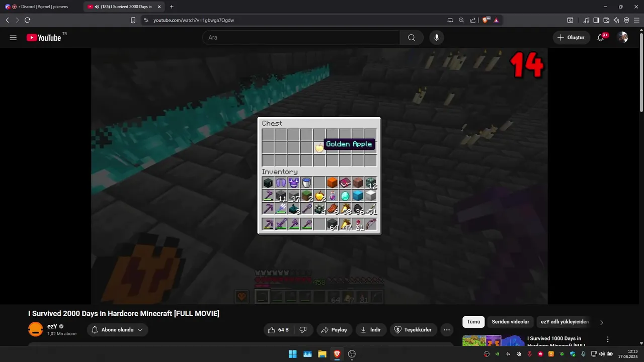The image size is (644, 362).
Task: Close the I Survived 2000 Days tab
Action: [159, 7]
